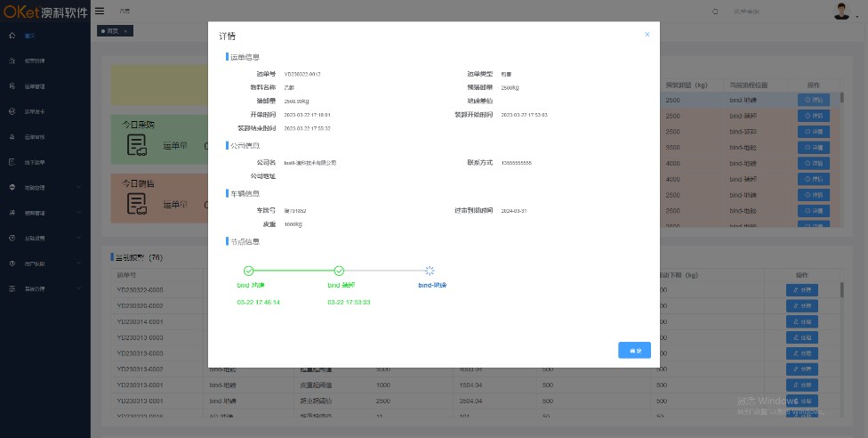
Task: Click the 运单管理 icon in the sidebar
Action: tap(12, 86)
